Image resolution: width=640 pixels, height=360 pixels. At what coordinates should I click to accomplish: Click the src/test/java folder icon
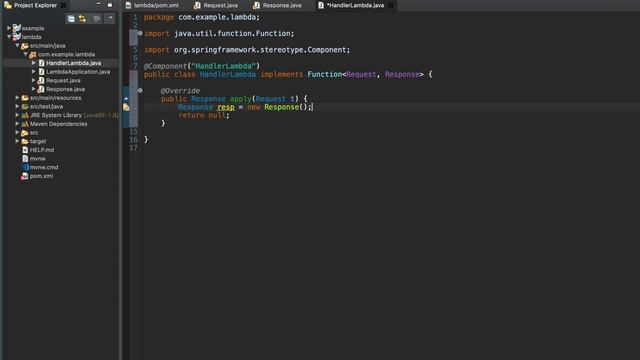point(25,107)
